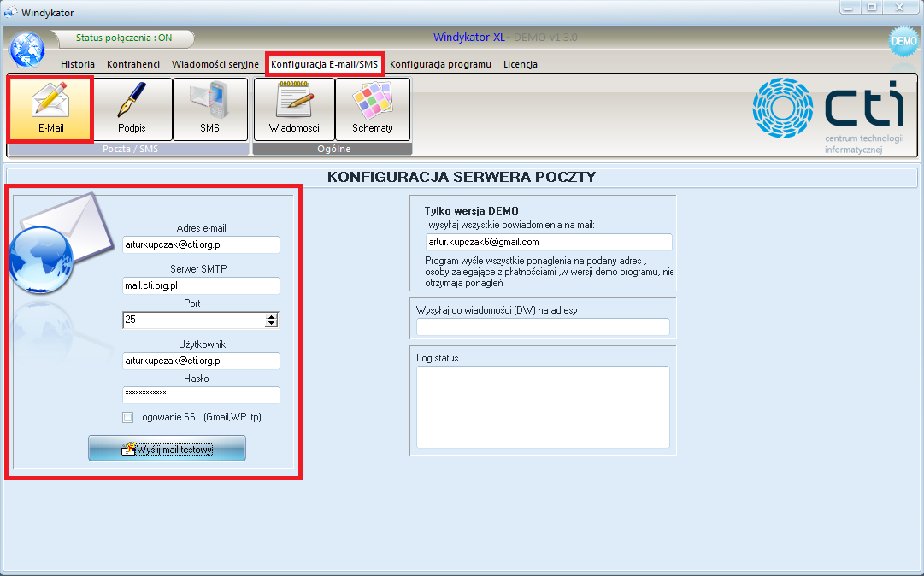Click the Serwer SMTP input field

pos(201,285)
